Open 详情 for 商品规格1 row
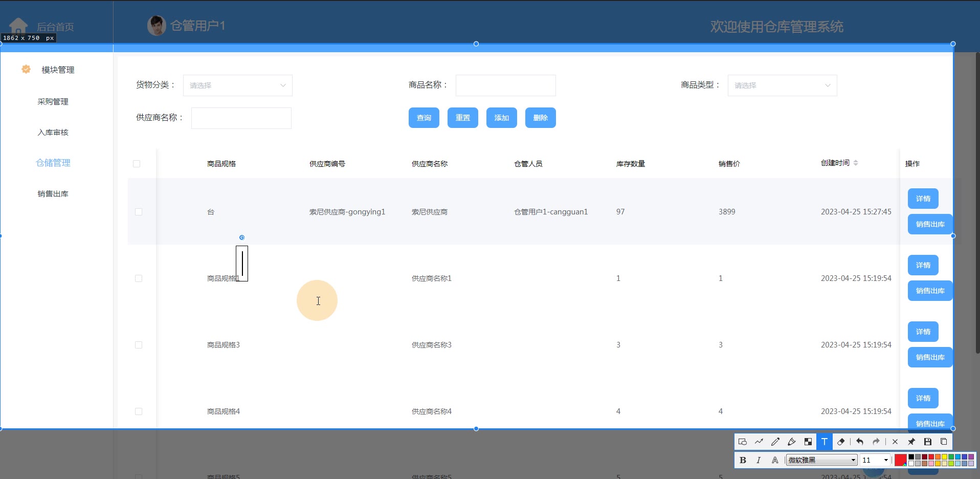 tap(923, 265)
